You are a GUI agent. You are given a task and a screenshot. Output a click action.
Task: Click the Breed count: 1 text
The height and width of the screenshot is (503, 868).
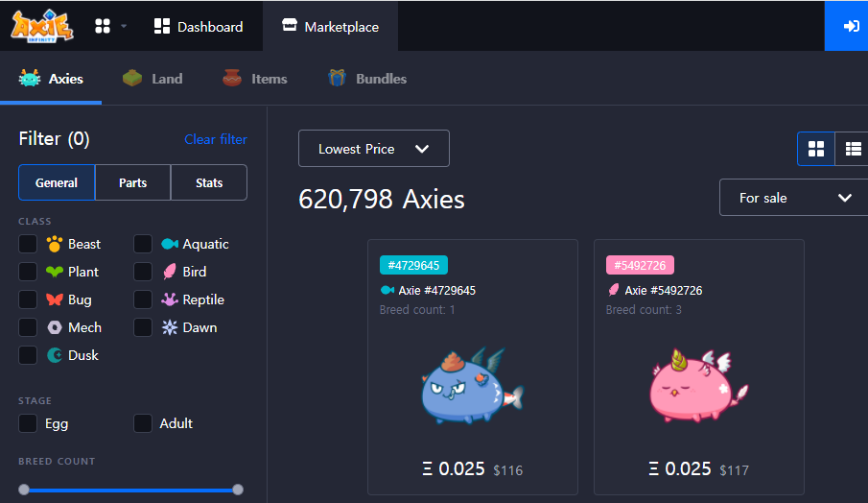coord(417,310)
